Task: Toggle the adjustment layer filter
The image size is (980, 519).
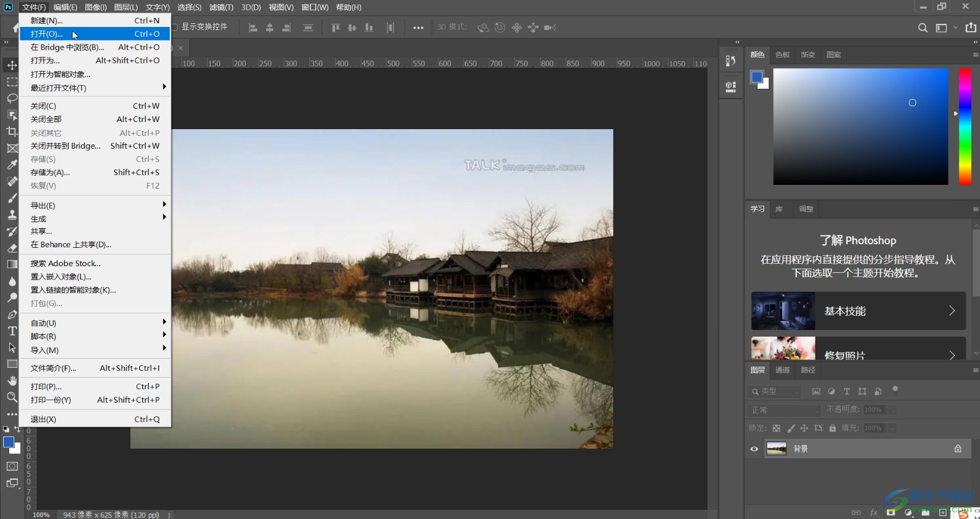Action: [831, 391]
